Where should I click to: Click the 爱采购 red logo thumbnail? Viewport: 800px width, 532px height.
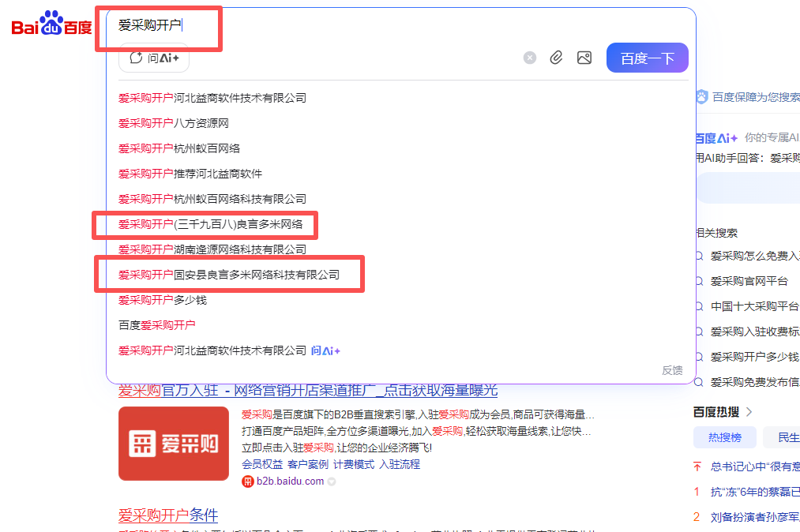(x=173, y=444)
